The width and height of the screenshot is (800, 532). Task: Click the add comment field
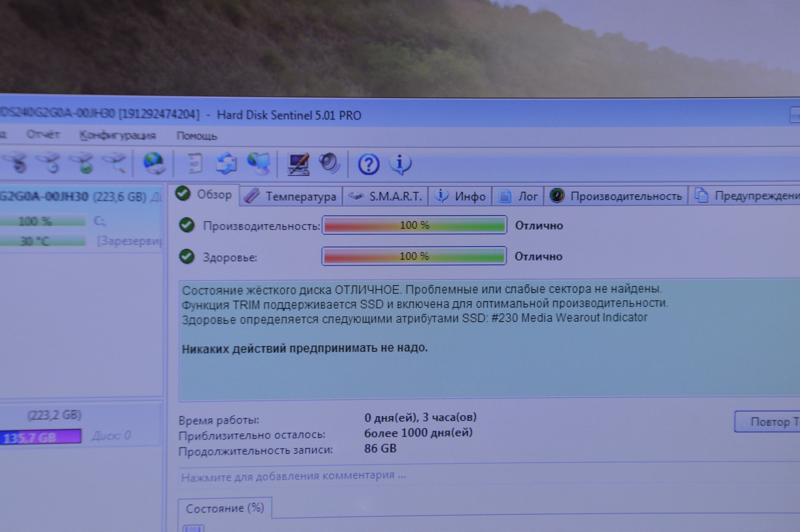(x=294, y=476)
